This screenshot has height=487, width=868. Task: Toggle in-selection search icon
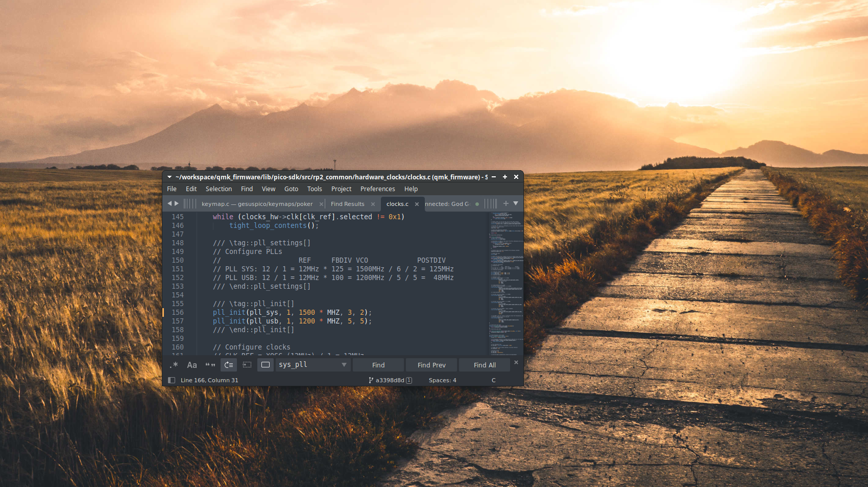pos(247,365)
